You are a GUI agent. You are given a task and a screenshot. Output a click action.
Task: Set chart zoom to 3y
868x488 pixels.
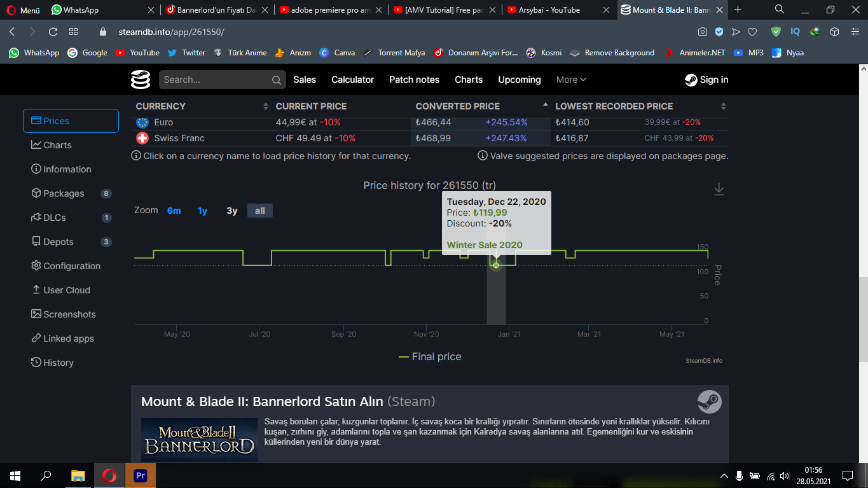coord(232,211)
